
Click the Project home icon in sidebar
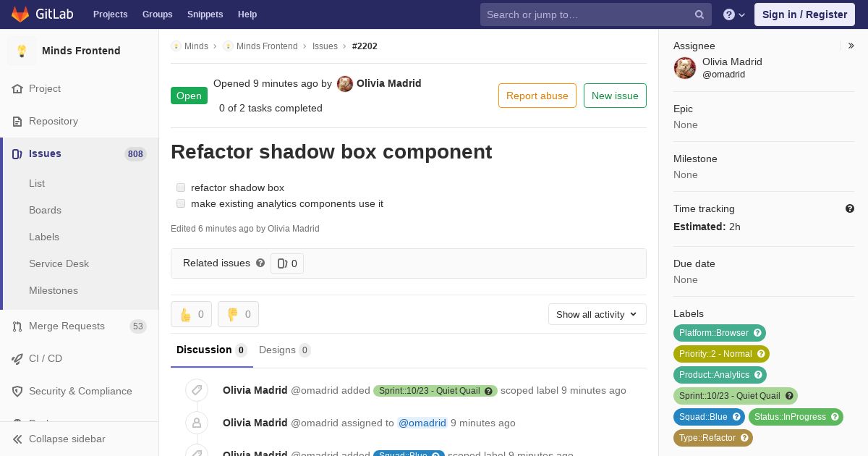point(17,88)
